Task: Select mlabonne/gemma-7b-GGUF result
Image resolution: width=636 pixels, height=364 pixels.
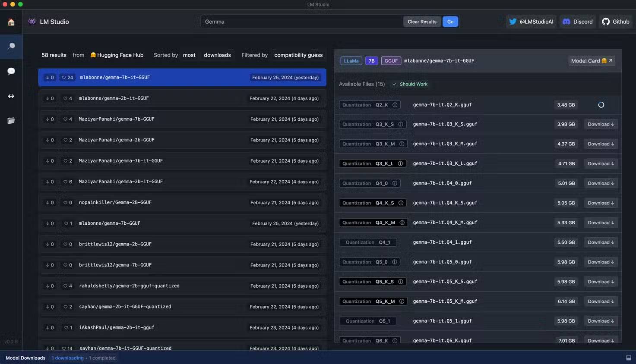Action: [182, 223]
